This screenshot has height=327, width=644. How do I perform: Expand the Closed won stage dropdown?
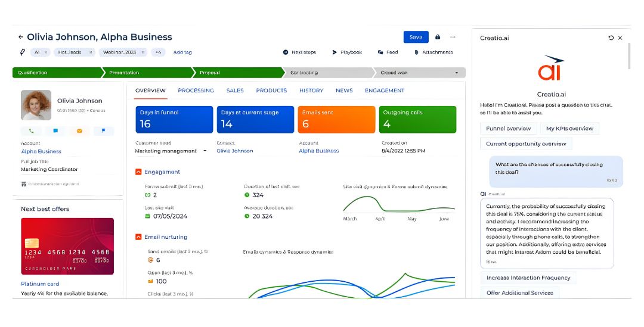pos(456,73)
